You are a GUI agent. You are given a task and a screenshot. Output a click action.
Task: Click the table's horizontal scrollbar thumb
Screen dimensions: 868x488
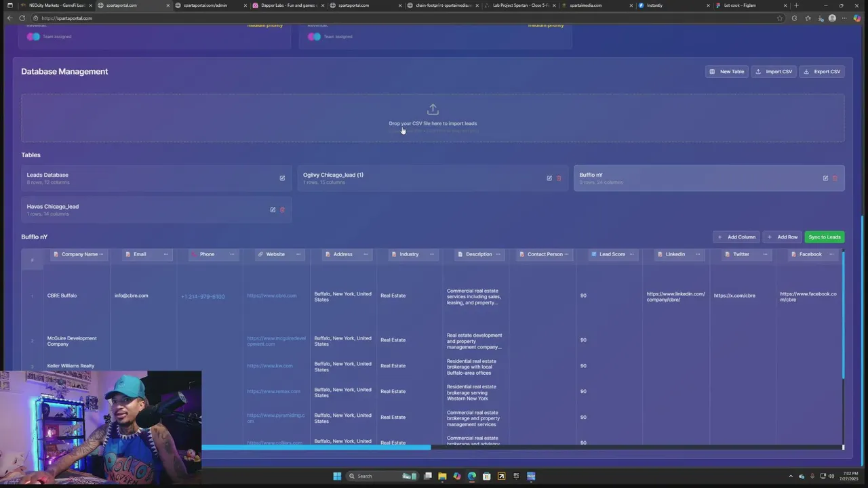(316, 447)
